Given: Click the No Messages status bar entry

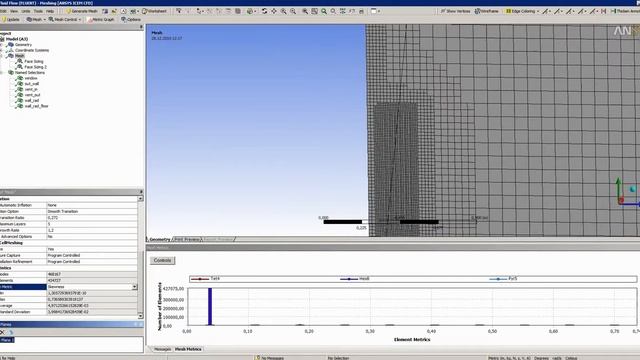Looking at the screenshot, I should 269,358.
